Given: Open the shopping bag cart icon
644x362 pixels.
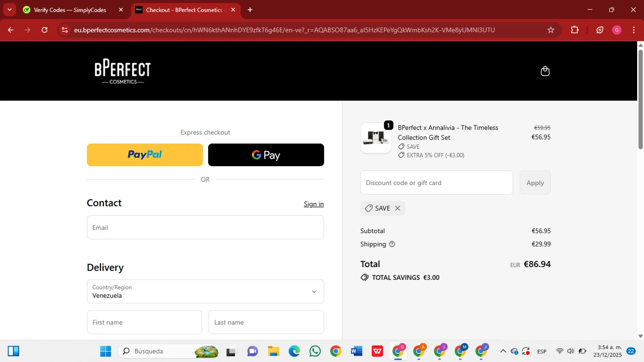Looking at the screenshot, I should [545, 71].
